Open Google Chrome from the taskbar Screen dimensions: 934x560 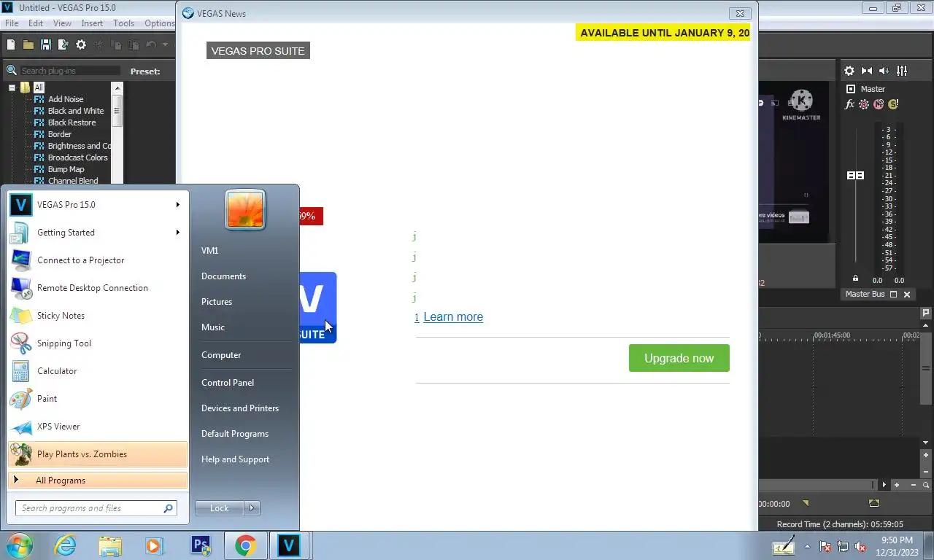point(245,545)
